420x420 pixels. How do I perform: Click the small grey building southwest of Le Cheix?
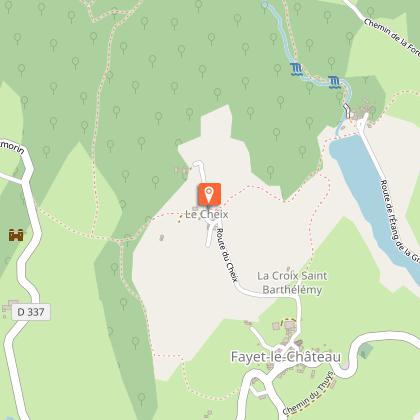click(x=162, y=237)
